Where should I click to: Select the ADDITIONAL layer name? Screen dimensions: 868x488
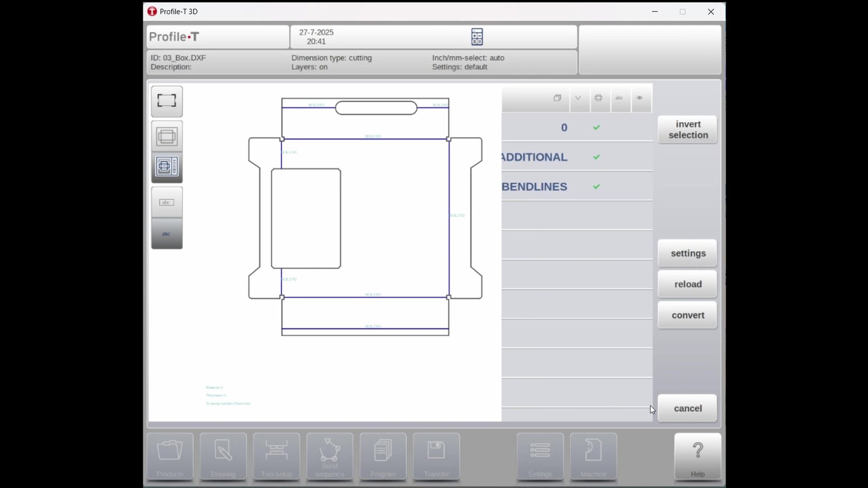[x=534, y=157]
